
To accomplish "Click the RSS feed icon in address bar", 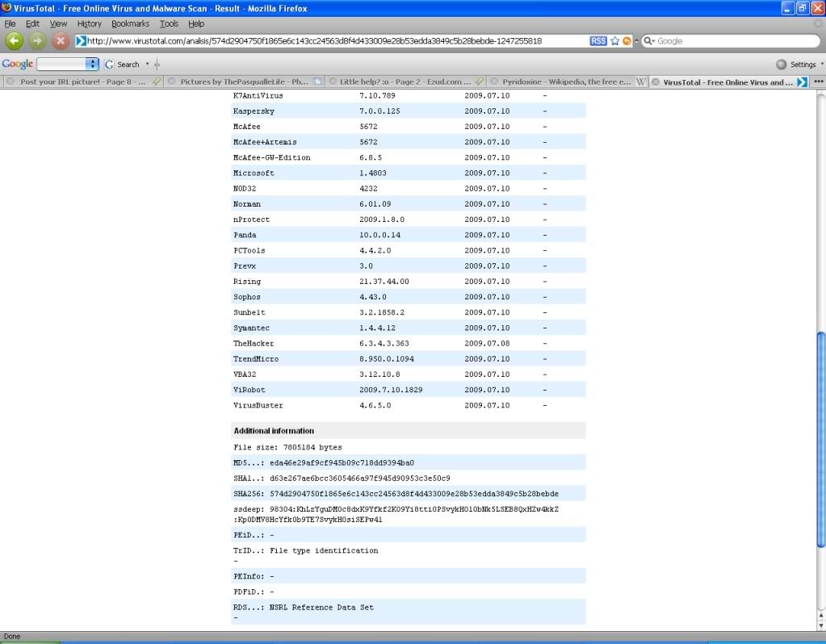I will pyautogui.click(x=597, y=41).
